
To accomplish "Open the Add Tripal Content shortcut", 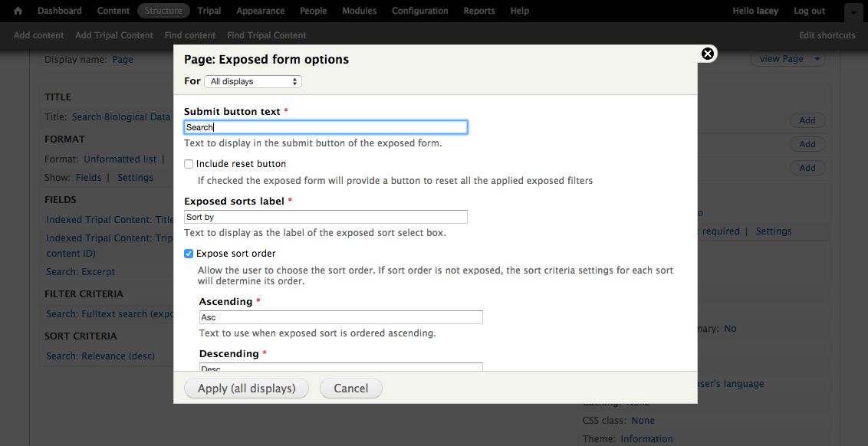I will pos(114,35).
